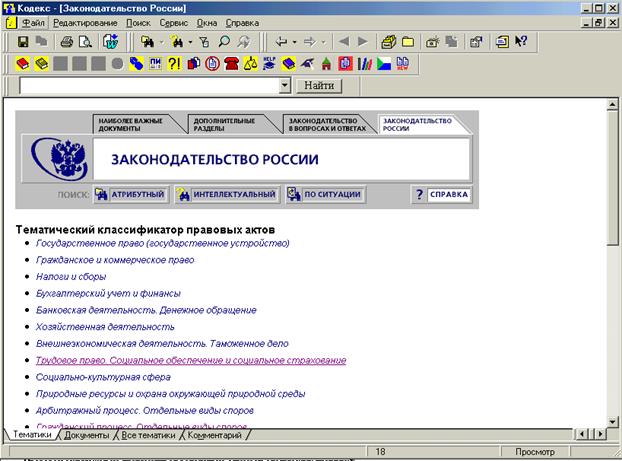Click the red and blue documents icon
This screenshot has height=461, width=622.
(193, 63)
